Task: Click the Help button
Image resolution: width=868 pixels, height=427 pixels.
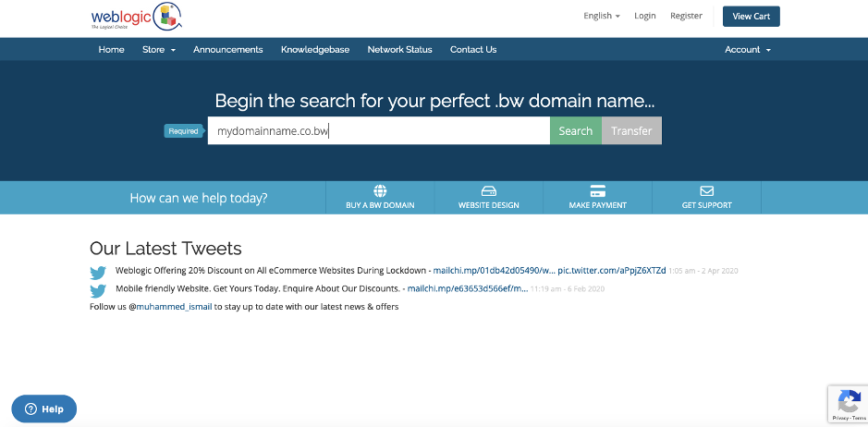Action: pos(43,409)
